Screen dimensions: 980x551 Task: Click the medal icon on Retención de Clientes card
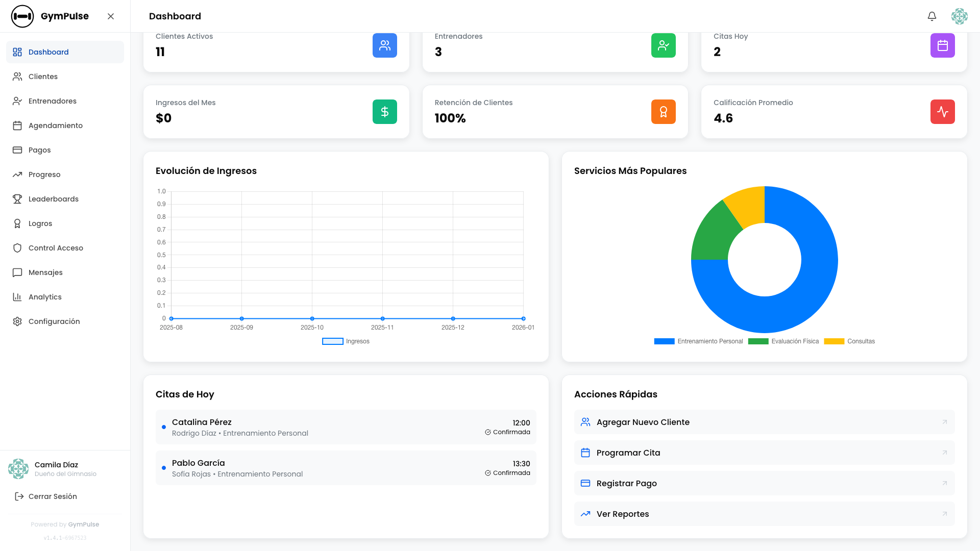(663, 112)
